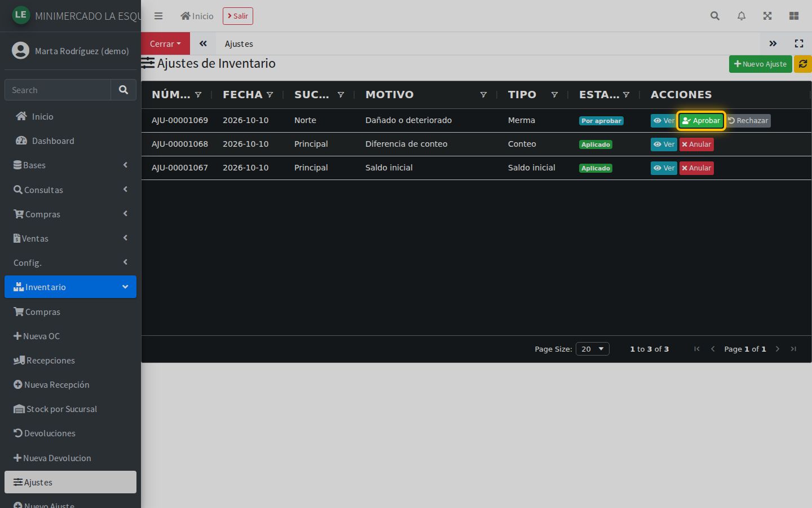Go to the last page arrow
This screenshot has height=508, width=812.
point(793,349)
